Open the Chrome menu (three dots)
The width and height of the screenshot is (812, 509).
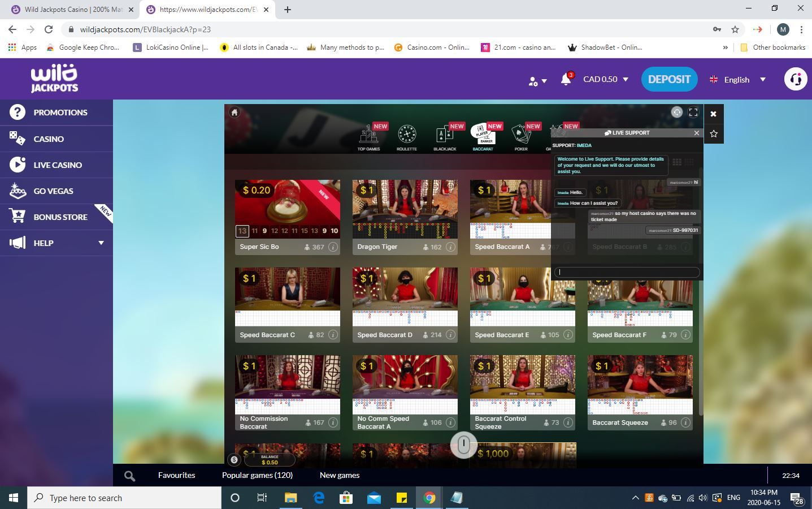[x=801, y=29]
